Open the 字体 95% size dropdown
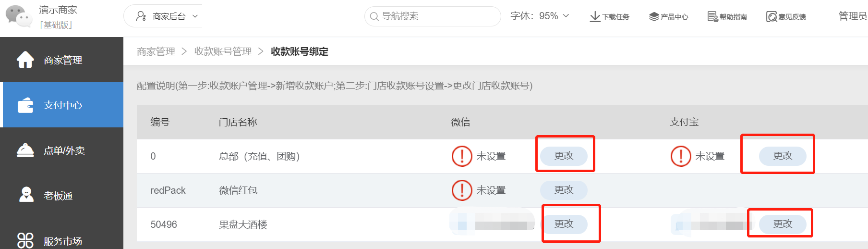Image resolution: width=868 pixels, height=249 pixels. (x=540, y=16)
